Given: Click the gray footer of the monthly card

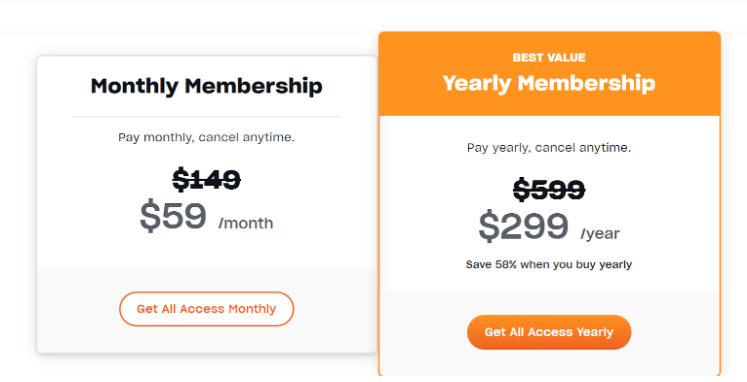Looking at the screenshot, I should (x=206, y=310).
